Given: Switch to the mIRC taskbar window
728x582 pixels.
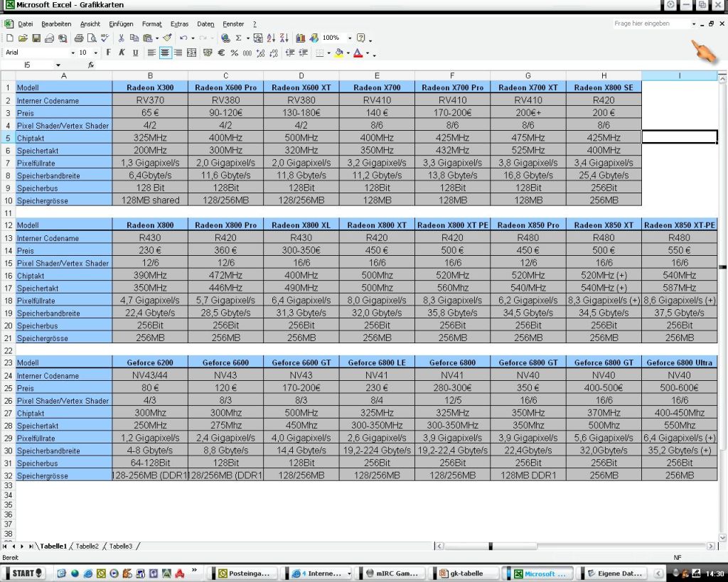Looking at the screenshot, I should click(392, 573).
